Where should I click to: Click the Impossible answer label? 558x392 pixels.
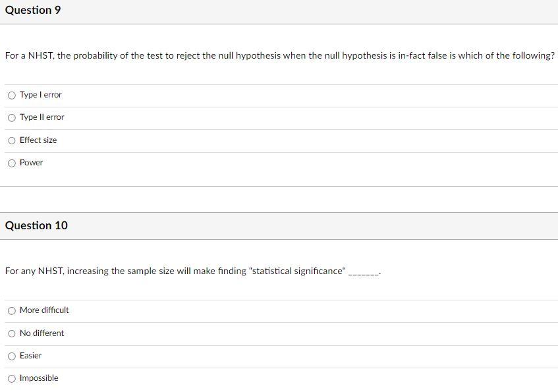38,378
